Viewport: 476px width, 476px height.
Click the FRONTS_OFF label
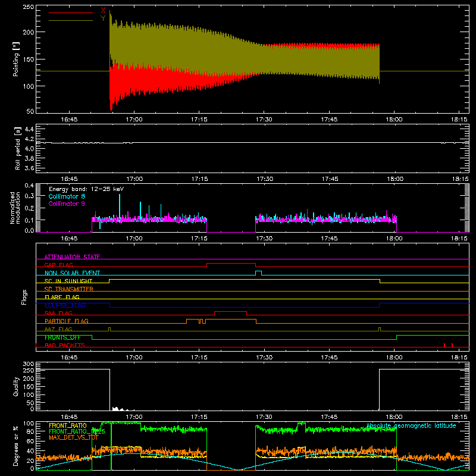(62, 337)
